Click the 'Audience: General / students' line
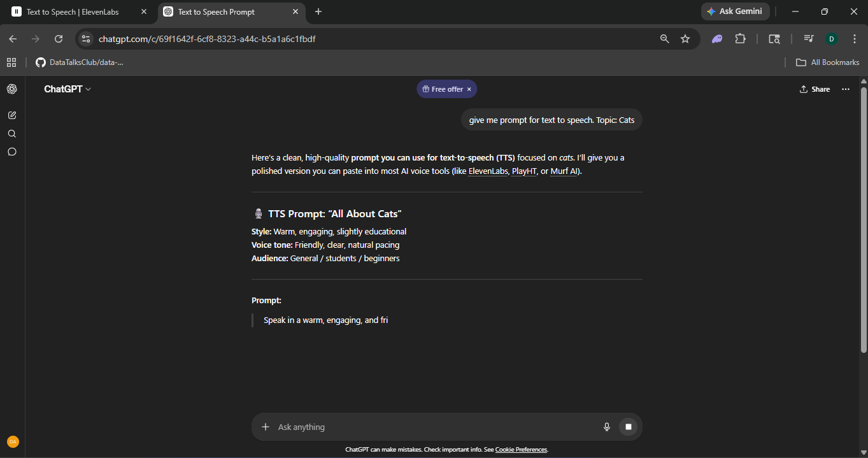868x458 pixels. pos(325,259)
